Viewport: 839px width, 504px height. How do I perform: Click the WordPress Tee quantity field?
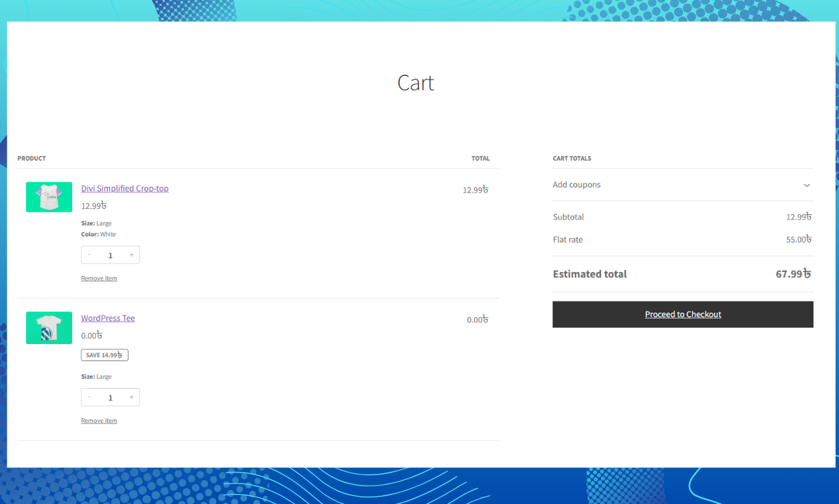110,397
